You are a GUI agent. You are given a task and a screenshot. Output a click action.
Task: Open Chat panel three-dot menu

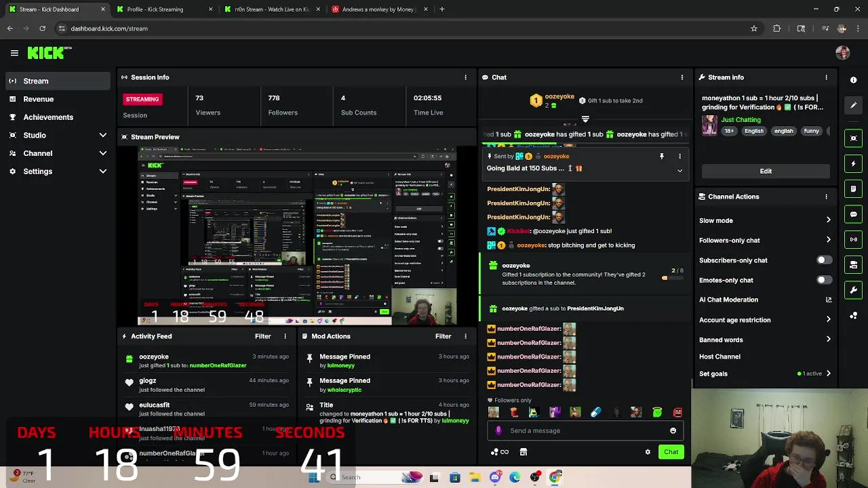pyautogui.click(x=682, y=77)
